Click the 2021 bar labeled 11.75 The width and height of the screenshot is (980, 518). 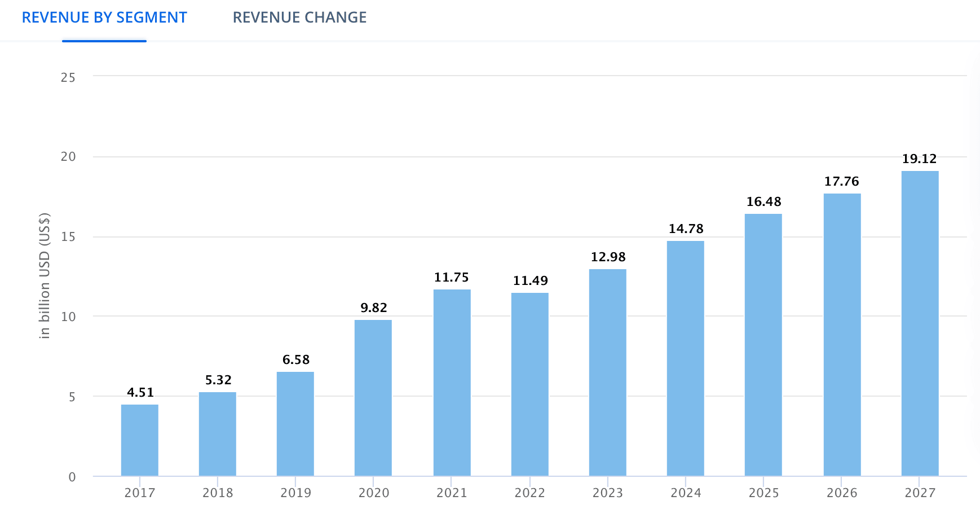click(452, 383)
